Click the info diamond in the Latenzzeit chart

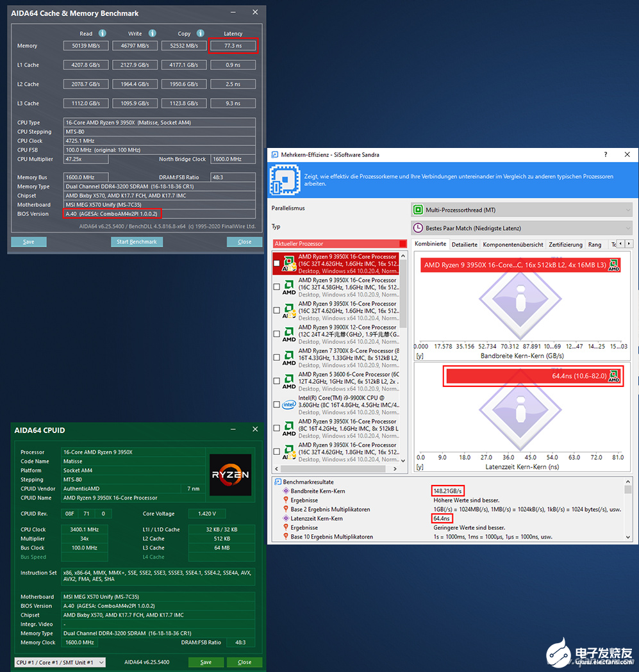coord(520,410)
